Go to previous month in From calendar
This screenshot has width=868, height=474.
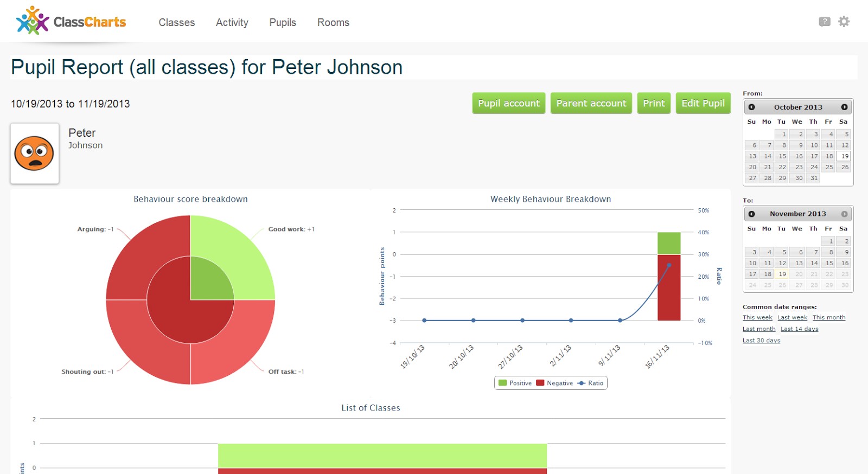751,107
